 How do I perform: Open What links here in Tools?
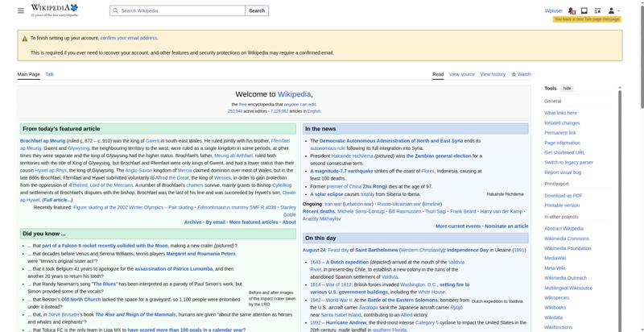point(560,113)
